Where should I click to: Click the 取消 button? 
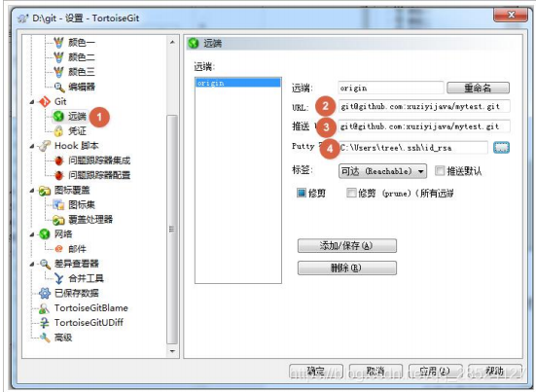pyautogui.click(x=375, y=372)
